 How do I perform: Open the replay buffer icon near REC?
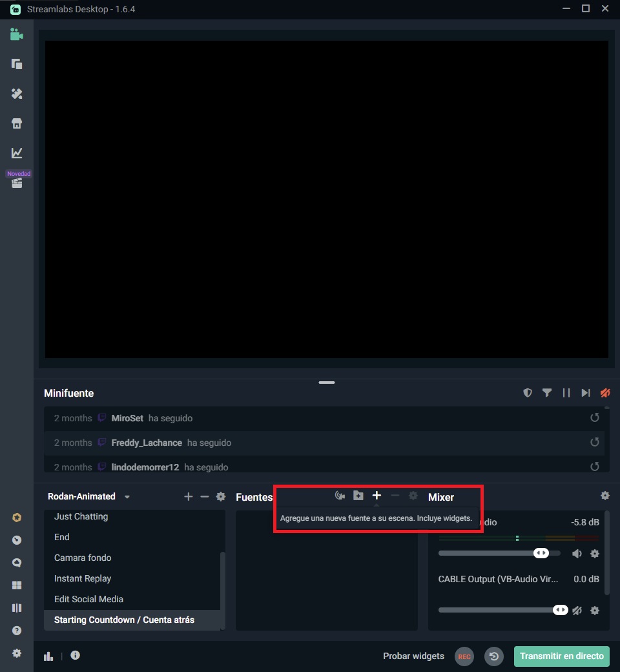tap(494, 656)
